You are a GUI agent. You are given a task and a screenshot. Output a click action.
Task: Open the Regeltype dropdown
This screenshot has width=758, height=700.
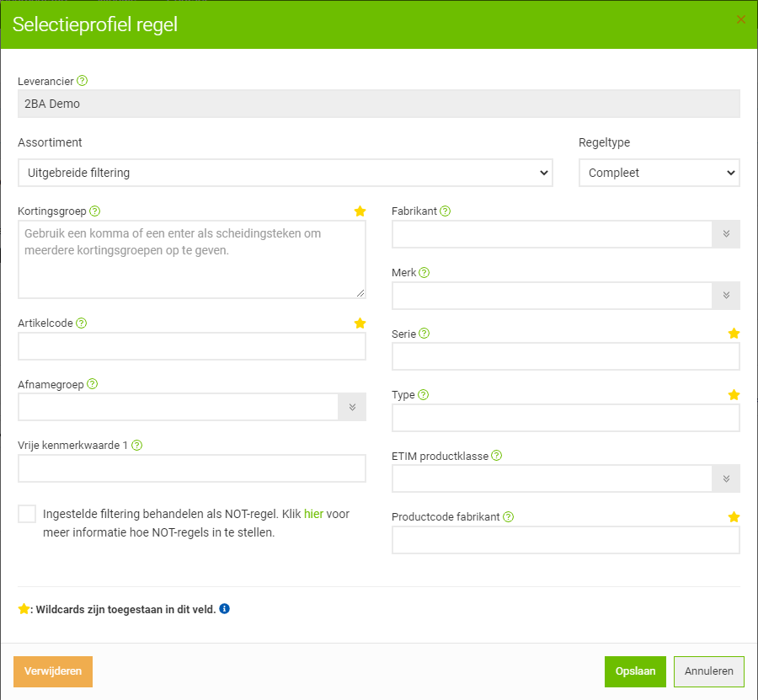pos(659,173)
